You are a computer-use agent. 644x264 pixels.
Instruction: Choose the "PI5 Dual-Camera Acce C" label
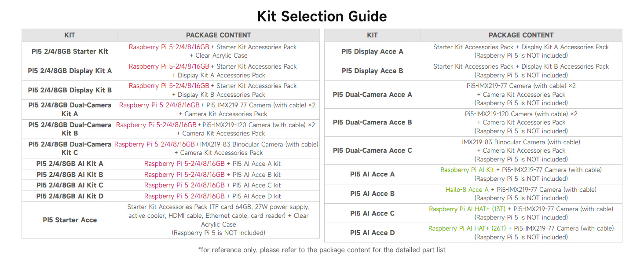pos(372,150)
